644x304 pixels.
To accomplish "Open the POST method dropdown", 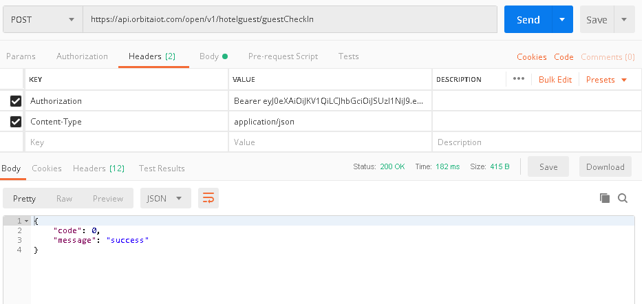I will pos(42,20).
